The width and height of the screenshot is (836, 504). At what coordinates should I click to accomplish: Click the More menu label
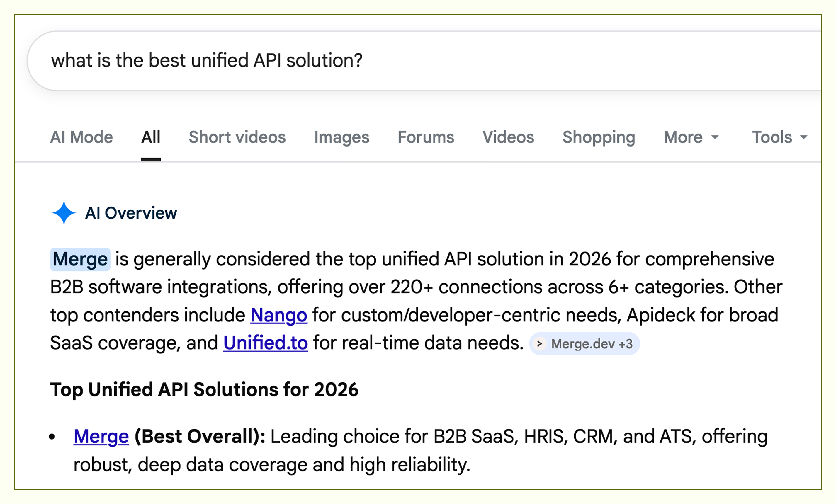(x=683, y=137)
